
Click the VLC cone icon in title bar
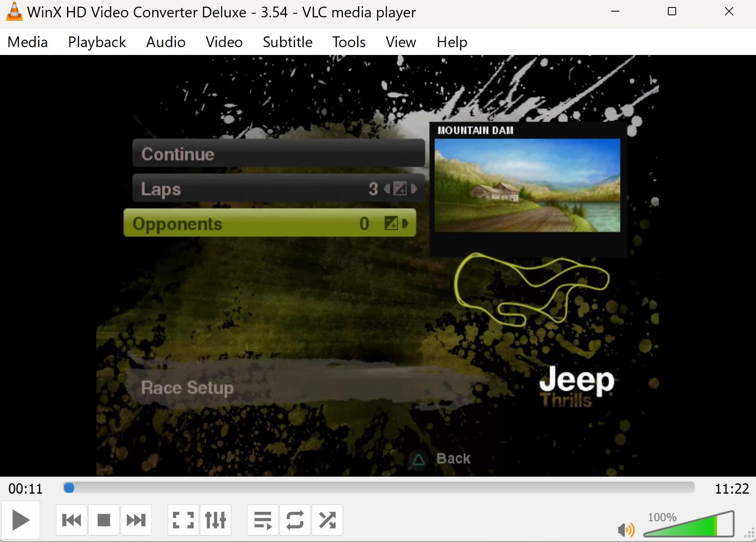[x=14, y=12]
